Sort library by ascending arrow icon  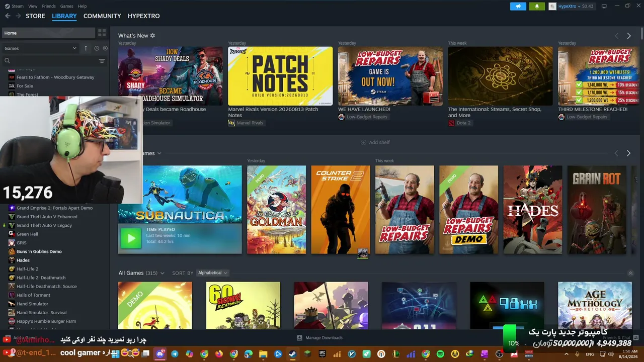86,48
